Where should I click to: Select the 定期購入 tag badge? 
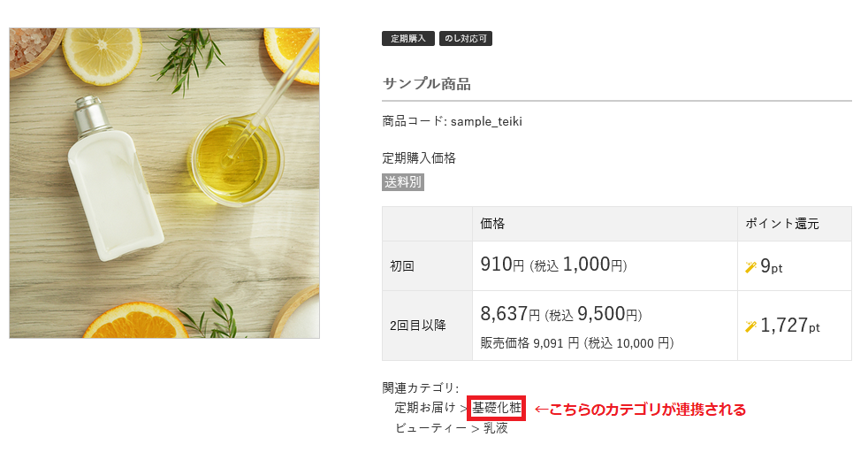coord(408,39)
